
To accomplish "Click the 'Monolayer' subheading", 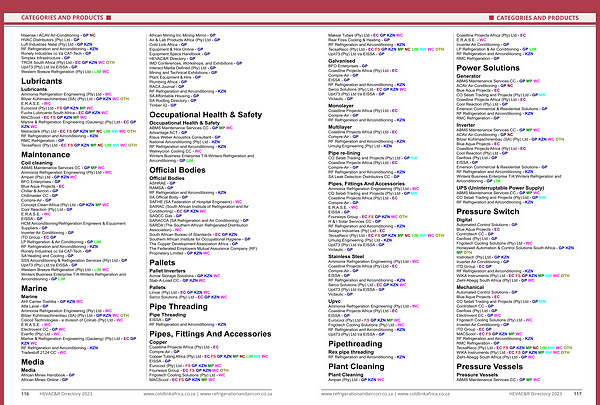I will click(x=341, y=106).
